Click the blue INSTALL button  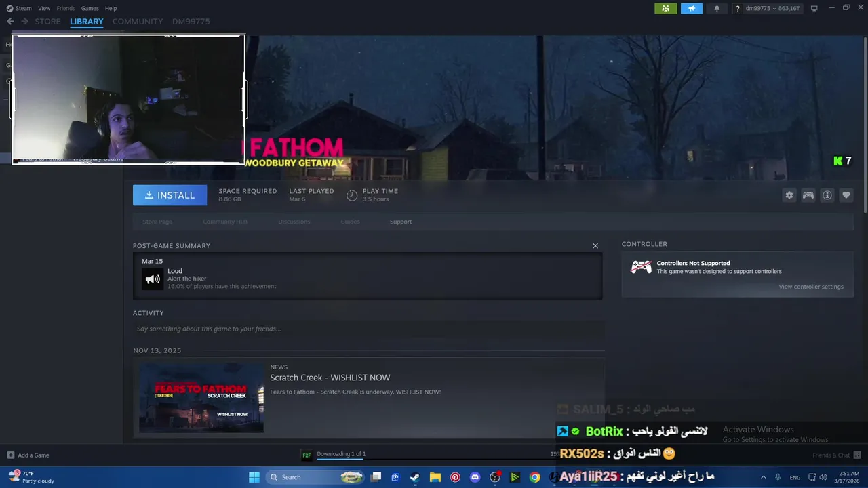pos(170,195)
